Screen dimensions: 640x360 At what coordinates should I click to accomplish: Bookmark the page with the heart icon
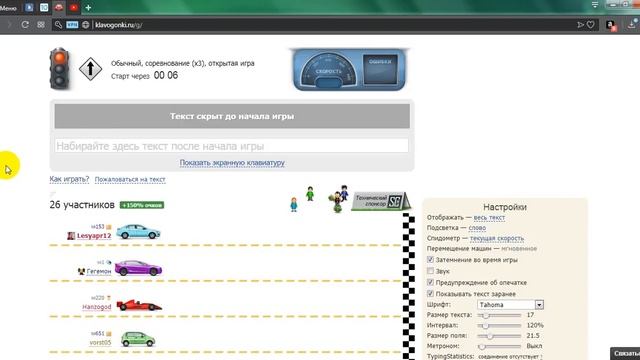pyautogui.click(x=591, y=25)
